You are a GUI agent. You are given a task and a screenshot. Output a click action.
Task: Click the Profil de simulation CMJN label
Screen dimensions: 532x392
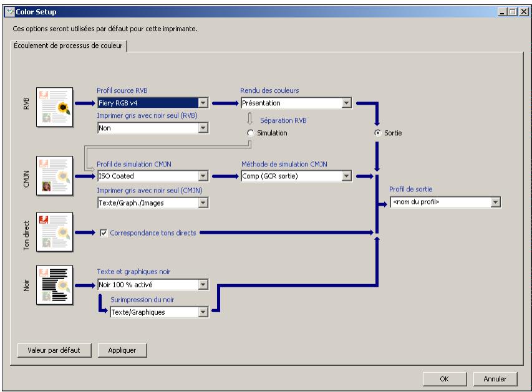134,164
